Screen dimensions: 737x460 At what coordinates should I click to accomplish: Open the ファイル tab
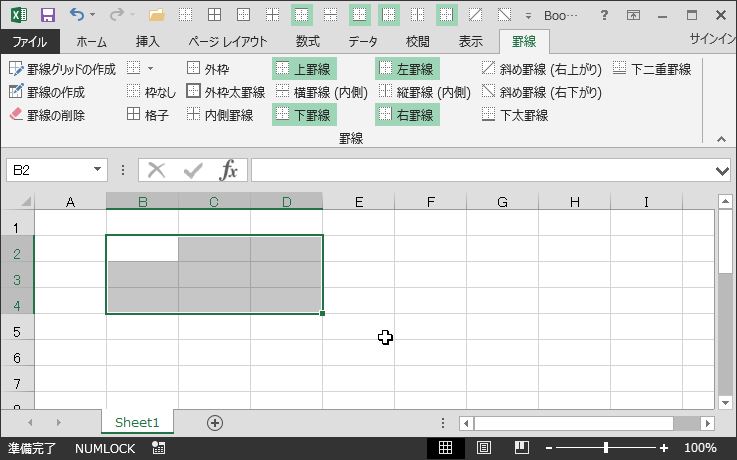[30, 41]
